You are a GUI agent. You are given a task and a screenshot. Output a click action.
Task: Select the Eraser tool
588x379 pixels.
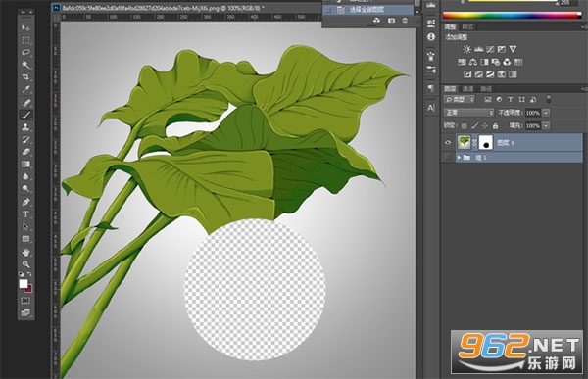tap(25, 152)
